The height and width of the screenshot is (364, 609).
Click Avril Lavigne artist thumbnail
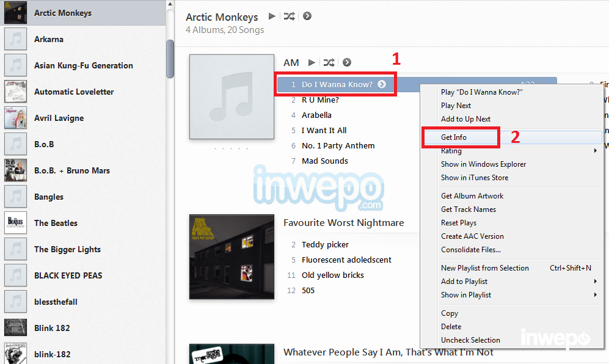point(15,118)
